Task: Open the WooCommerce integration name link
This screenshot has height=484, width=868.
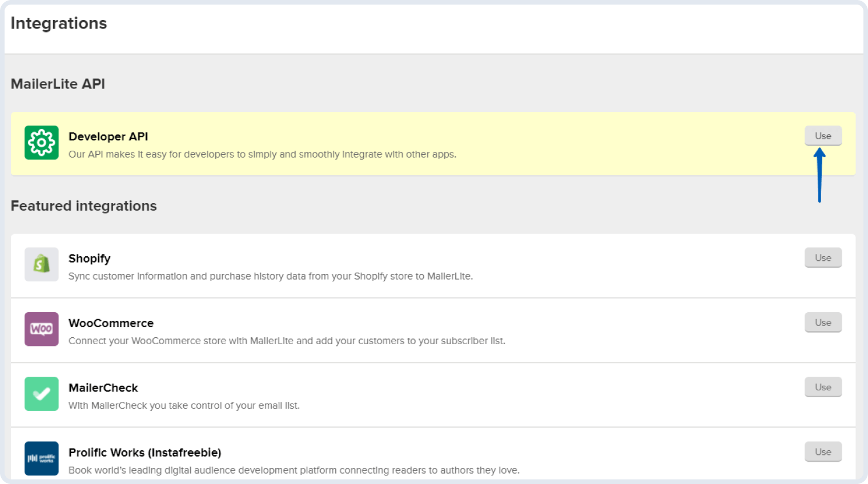Action: (x=111, y=323)
